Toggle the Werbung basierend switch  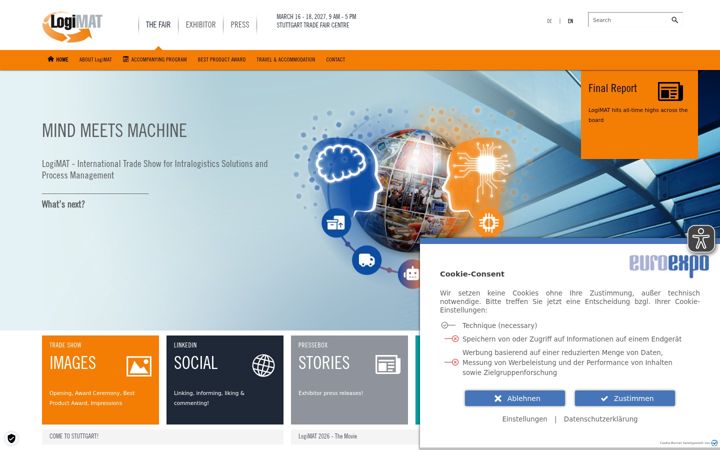(x=451, y=362)
